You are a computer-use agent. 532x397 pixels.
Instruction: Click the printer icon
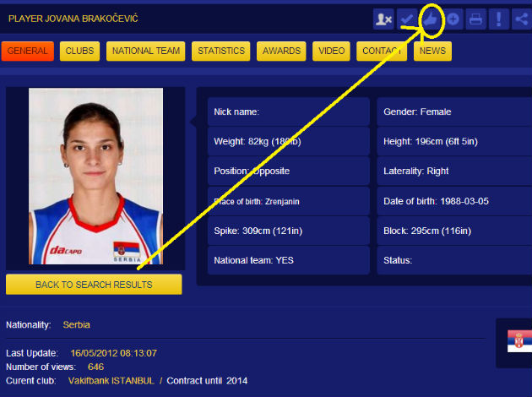point(475,19)
